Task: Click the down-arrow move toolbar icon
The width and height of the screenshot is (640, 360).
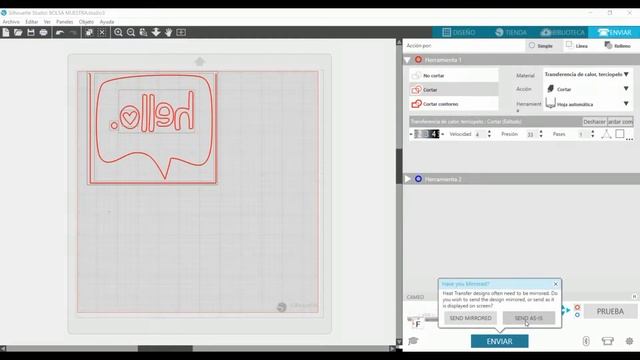Action: [x=156, y=33]
